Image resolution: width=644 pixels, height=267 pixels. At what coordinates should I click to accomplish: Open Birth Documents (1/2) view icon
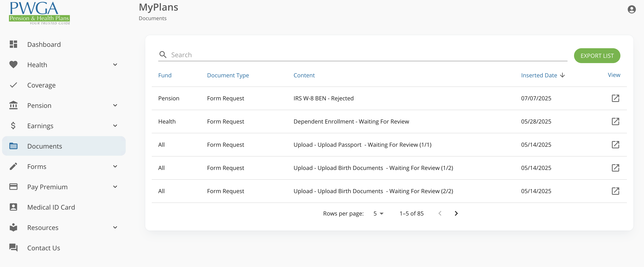point(615,168)
